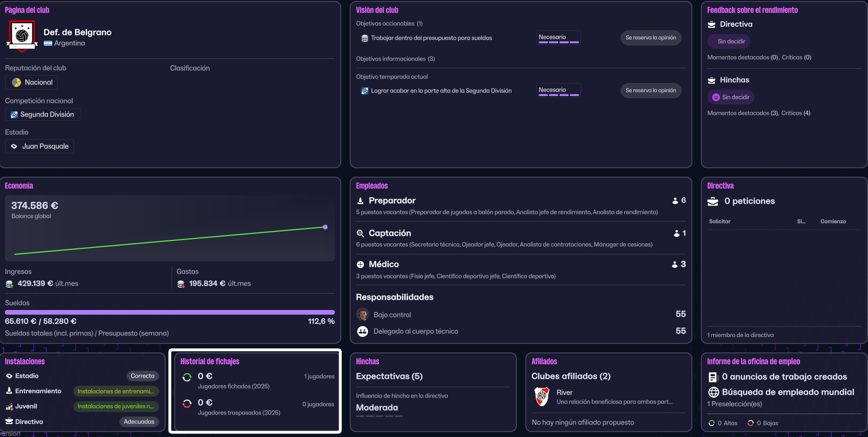Click the 'Correcta' stadium rating badge
This screenshot has height=437, width=868.
point(142,376)
